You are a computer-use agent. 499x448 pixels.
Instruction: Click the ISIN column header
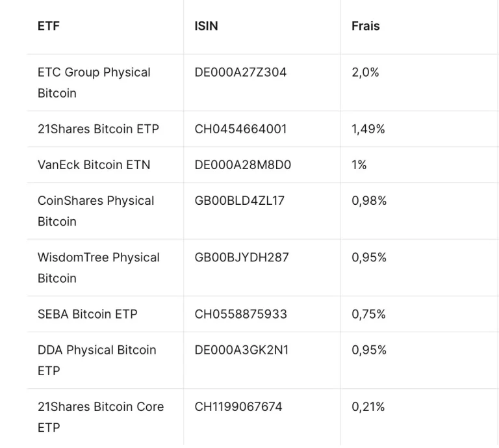(x=206, y=26)
